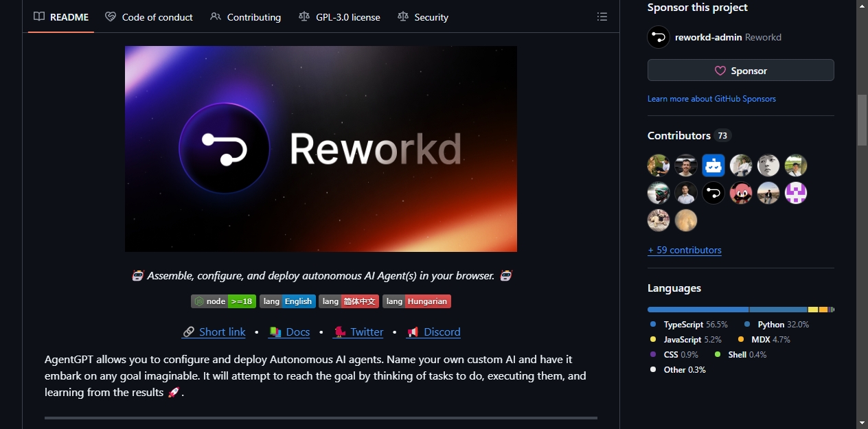868x429 pixels.
Task: Switch to the Security tab
Action: (423, 16)
